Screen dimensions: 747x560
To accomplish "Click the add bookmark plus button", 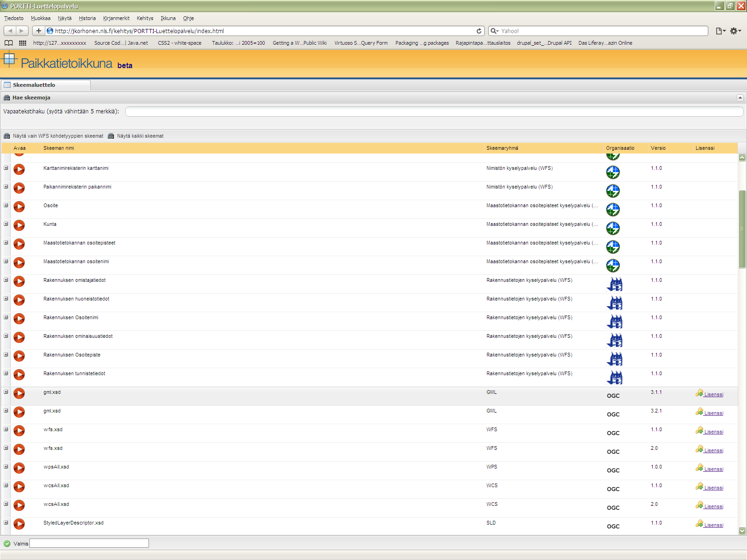I will coord(39,31).
